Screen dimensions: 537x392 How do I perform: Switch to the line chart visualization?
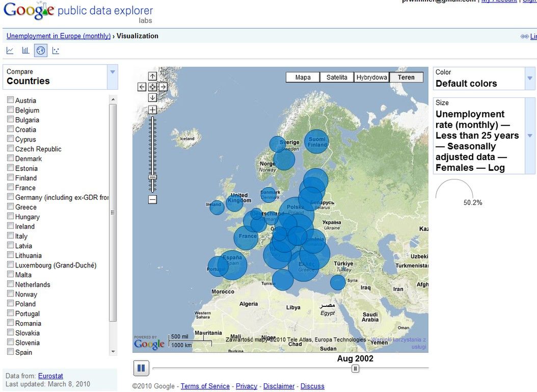click(x=10, y=50)
